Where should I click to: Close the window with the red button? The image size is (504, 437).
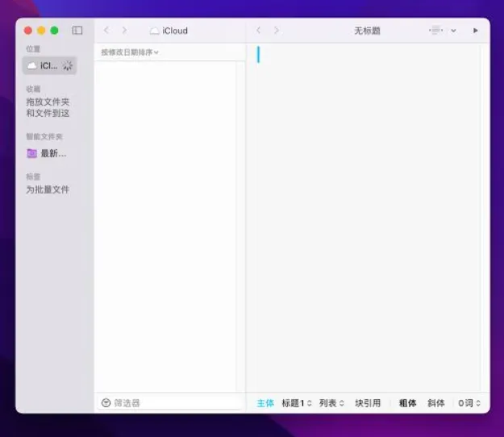[x=28, y=31]
